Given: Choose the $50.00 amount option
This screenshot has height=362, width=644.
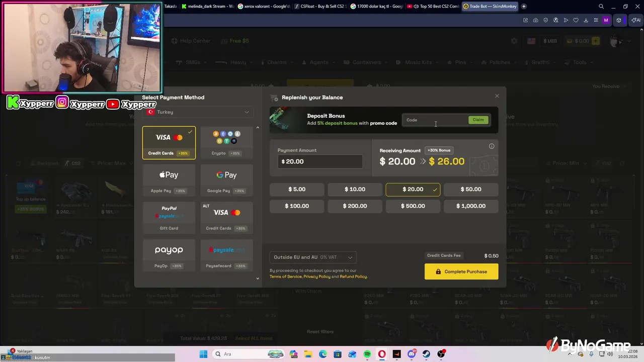Looking at the screenshot, I should tap(471, 189).
